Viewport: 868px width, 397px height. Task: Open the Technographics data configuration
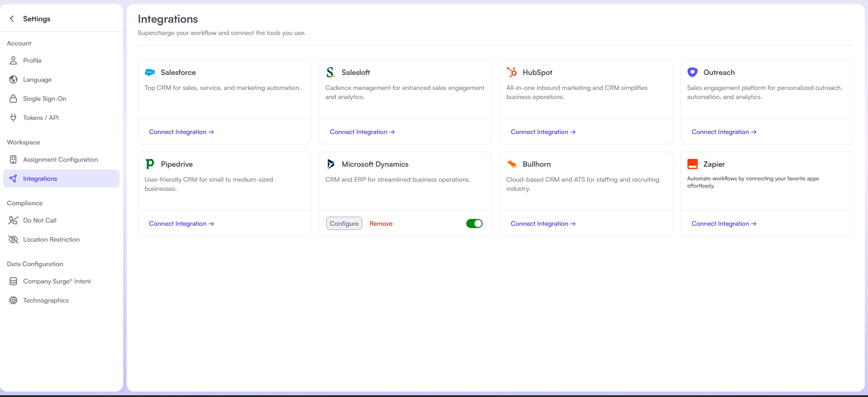click(x=46, y=300)
